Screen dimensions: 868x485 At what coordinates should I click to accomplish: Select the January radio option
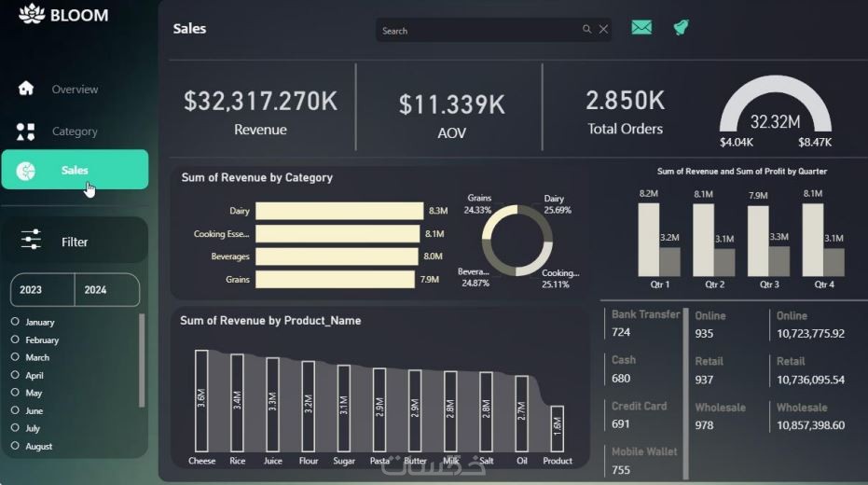pos(15,321)
